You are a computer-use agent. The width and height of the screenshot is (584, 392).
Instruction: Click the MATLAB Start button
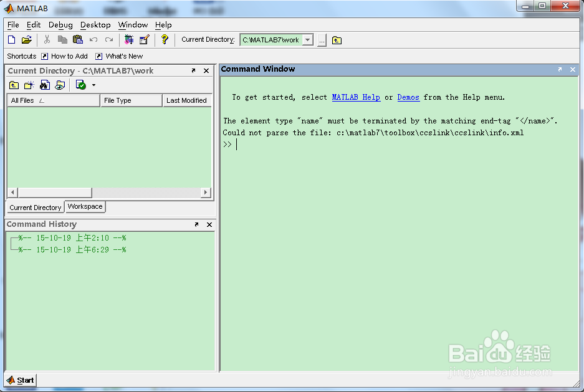[x=21, y=380]
